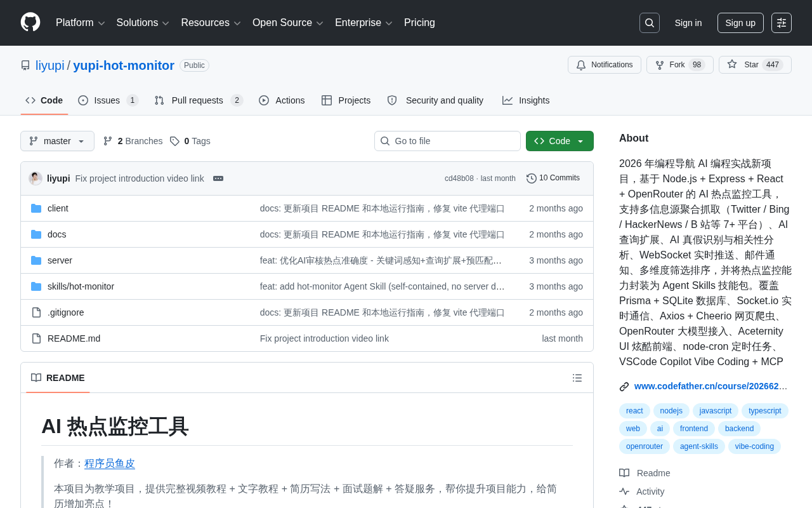Screen dimensions: 812x508
Task: Open the README.md file
Action: 74,338
